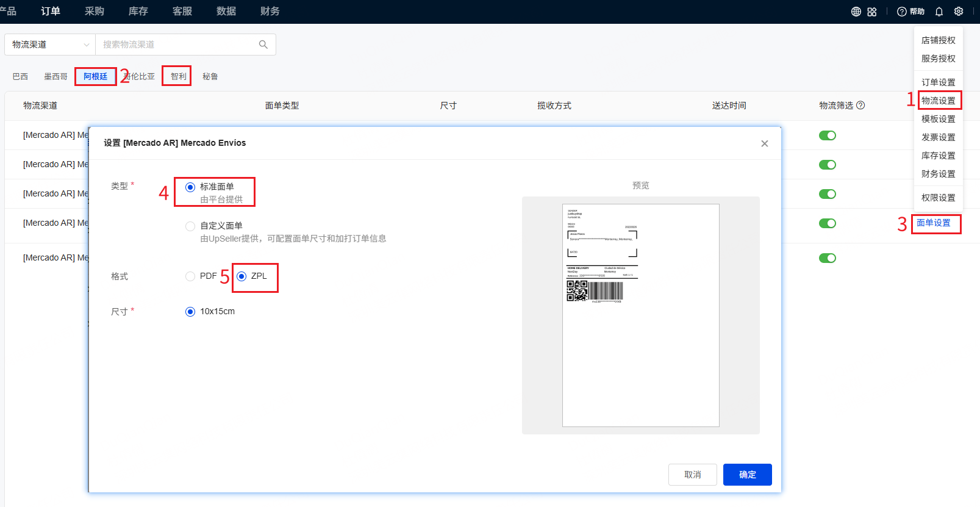Switch to the 智利 country tab
Image resolution: width=980 pixels, height=507 pixels.
click(178, 76)
